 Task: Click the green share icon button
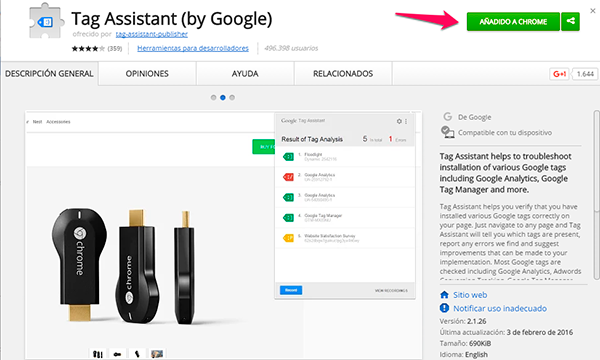571,21
